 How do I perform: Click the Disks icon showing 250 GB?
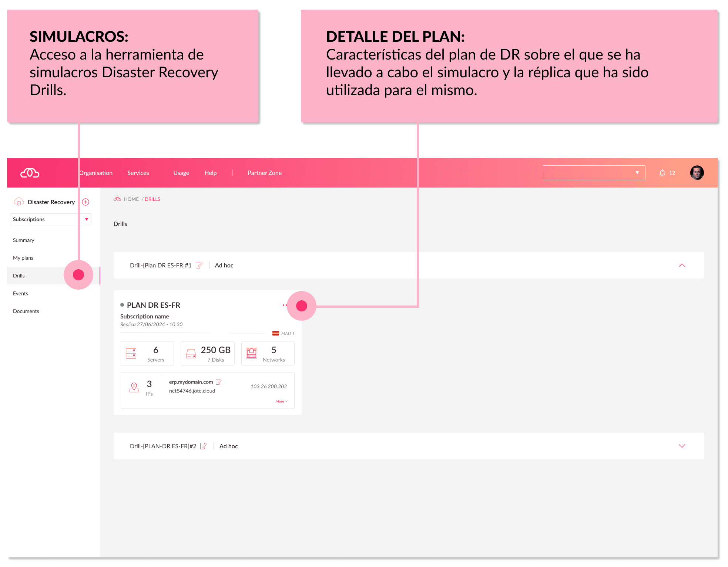click(190, 355)
